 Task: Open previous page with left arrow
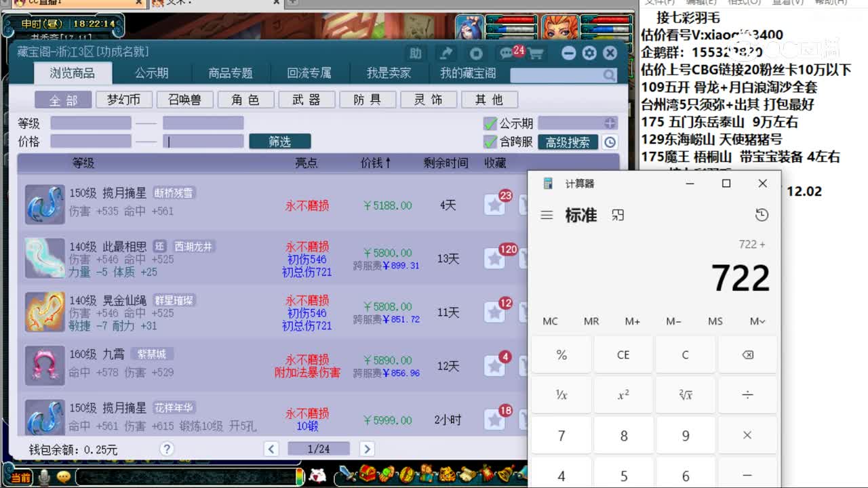(271, 449)
